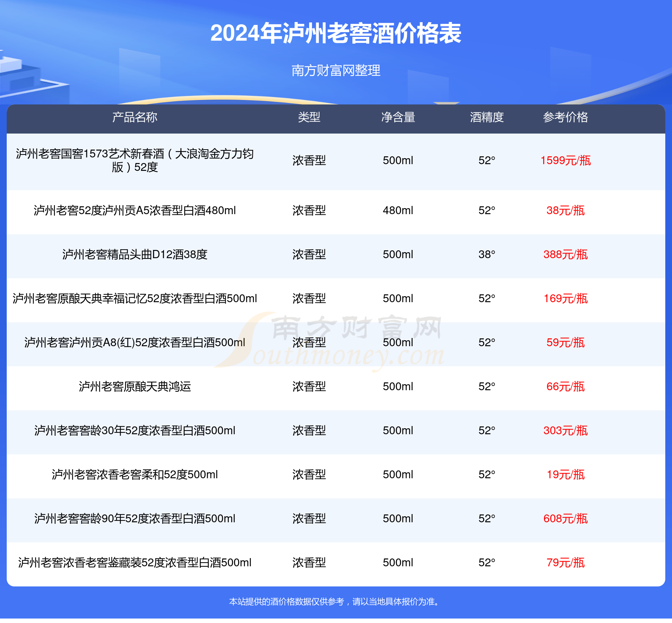Image resolution: width=672 pixels, height=623 pixels.
Task: Select the 国窖1573艺术新春酒 product name
Action: pos(135,160)
